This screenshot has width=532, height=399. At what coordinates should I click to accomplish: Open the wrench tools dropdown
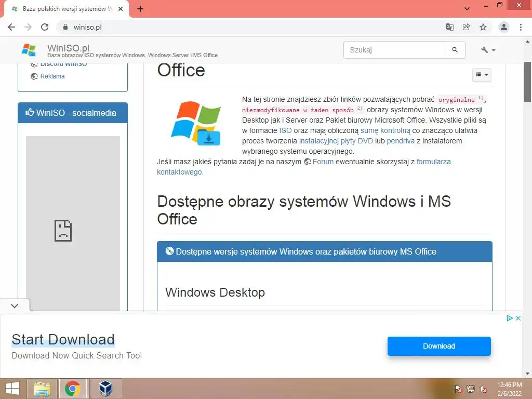pos(488,50)
